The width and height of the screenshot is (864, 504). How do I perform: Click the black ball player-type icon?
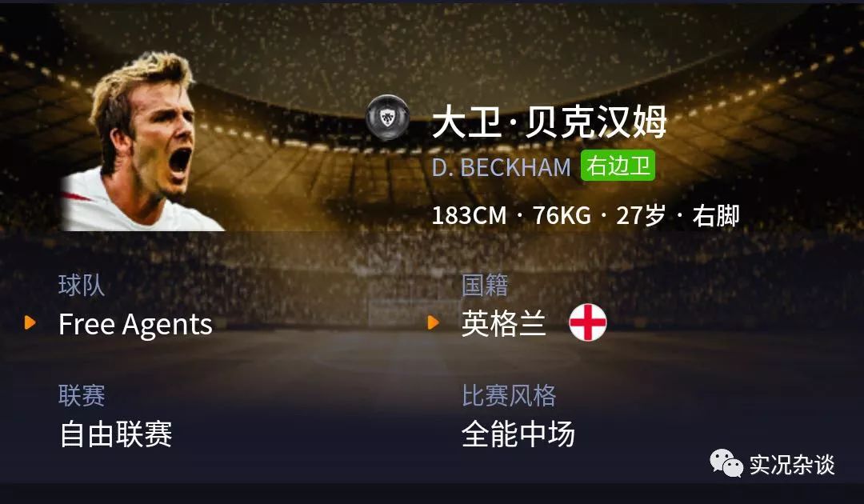388,118
